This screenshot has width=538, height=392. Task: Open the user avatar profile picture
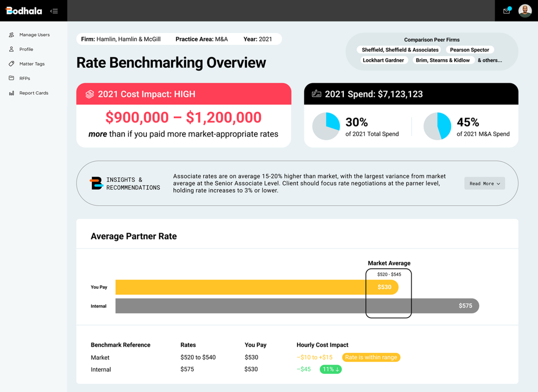pyautogui.click(x=525, y=11)
